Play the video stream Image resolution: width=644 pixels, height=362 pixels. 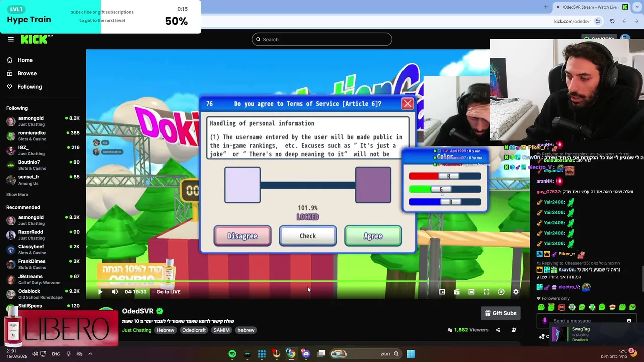(100, 292)
